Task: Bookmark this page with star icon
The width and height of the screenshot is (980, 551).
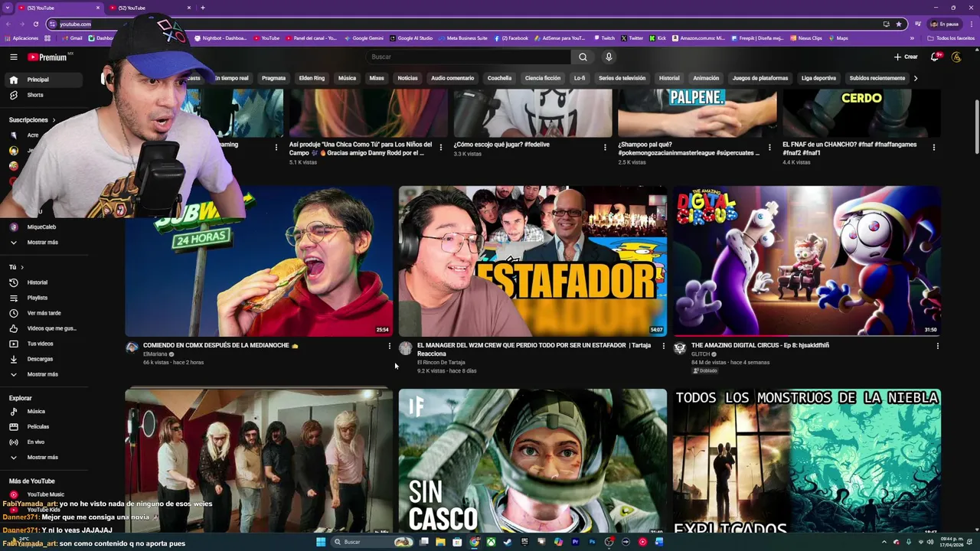Action: coord(899,24)
